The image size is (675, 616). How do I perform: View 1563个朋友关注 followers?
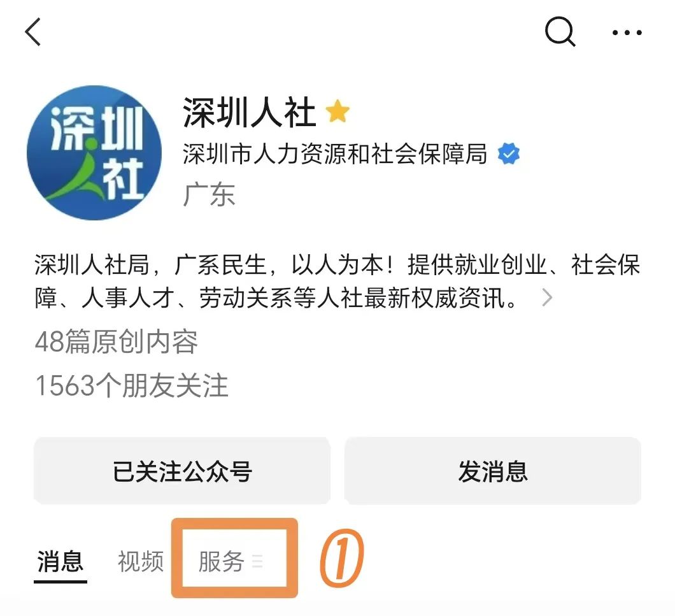131,385
